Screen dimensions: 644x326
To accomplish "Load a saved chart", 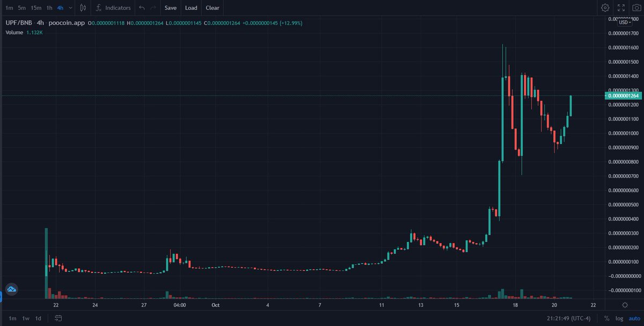I will pos(191,8).
